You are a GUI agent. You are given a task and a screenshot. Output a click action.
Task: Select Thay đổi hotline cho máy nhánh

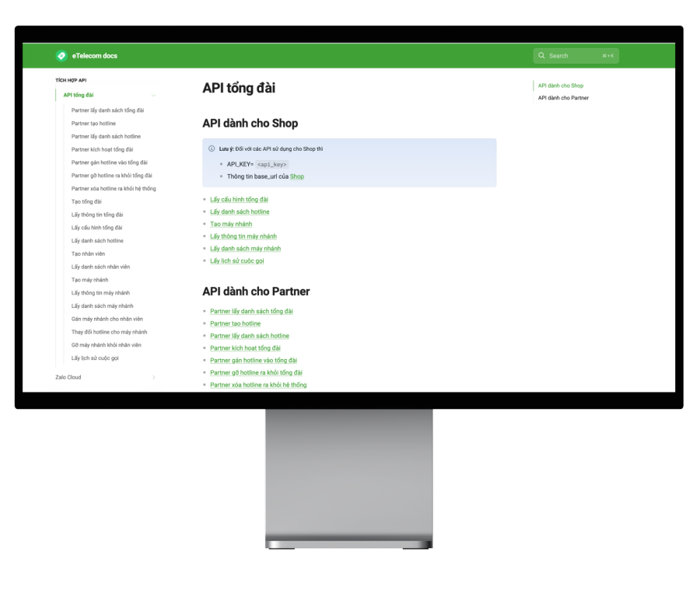click(109, 332)
